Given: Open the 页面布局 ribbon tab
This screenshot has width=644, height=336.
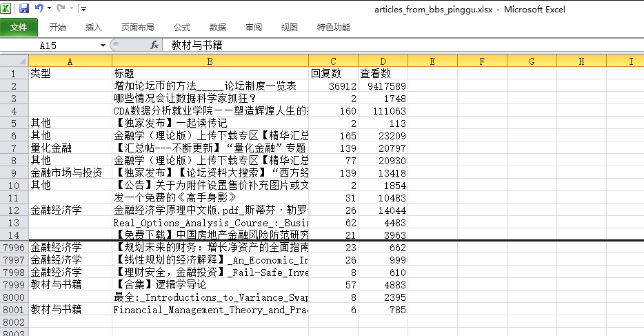Looking at the screenshot, I should coord(138,28).
